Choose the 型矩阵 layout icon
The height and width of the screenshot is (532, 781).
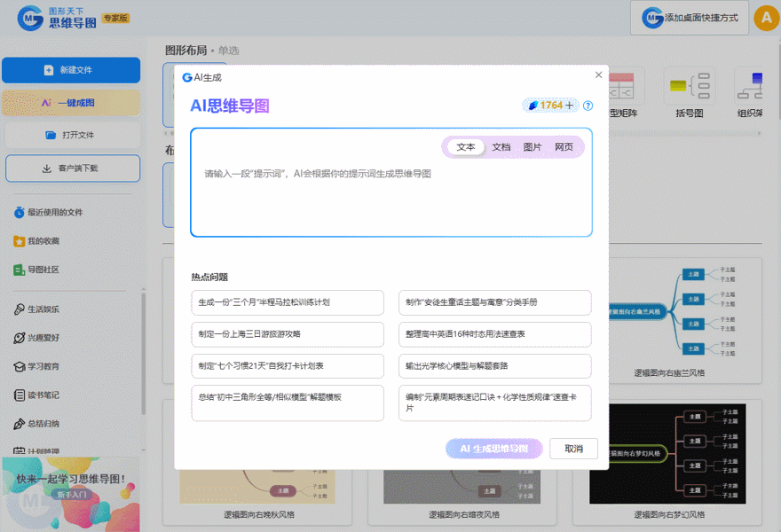pyautogui.click(x=627, y=86)
